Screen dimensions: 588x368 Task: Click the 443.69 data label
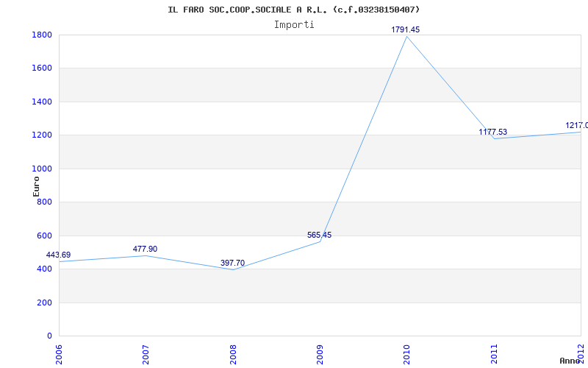click(58, 255)
